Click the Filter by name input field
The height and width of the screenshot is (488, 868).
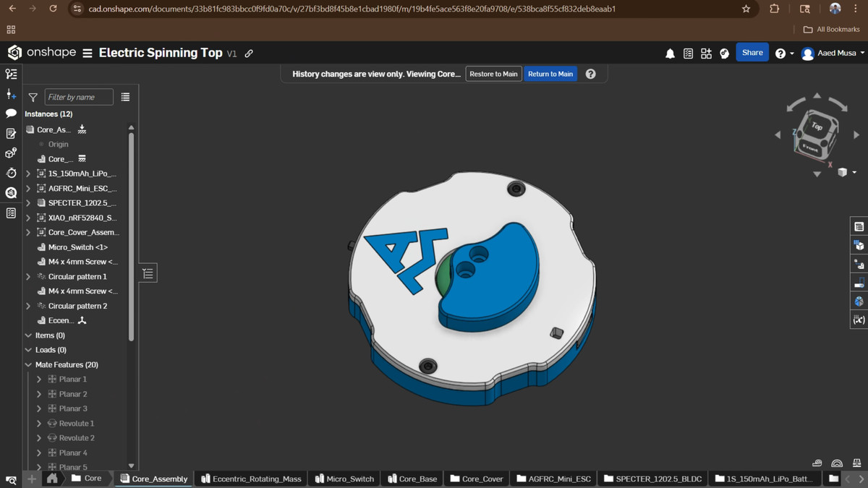pyautogui.click(x=79, y=98)
